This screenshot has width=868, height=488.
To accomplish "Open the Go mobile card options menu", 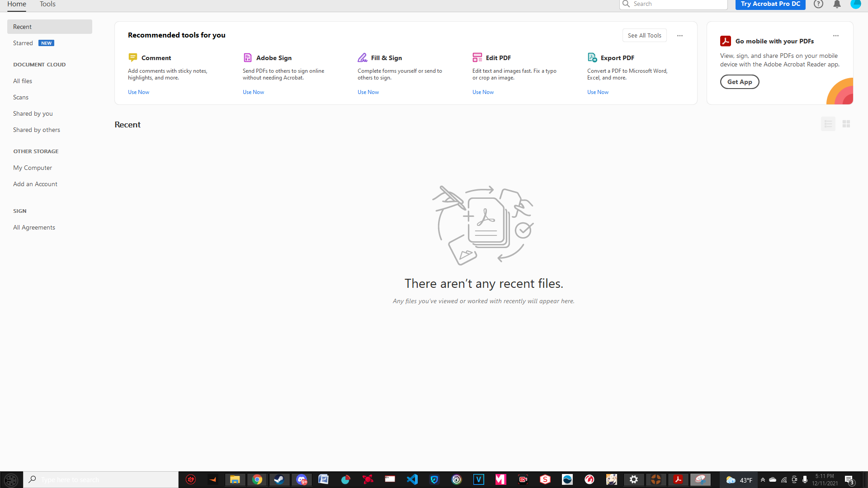I will 835,36.
